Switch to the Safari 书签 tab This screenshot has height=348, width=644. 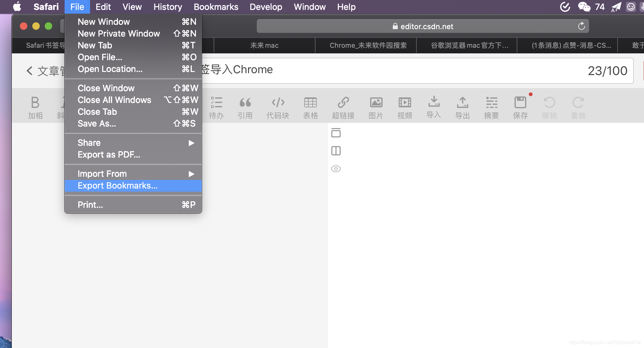[x=39, y=45]
